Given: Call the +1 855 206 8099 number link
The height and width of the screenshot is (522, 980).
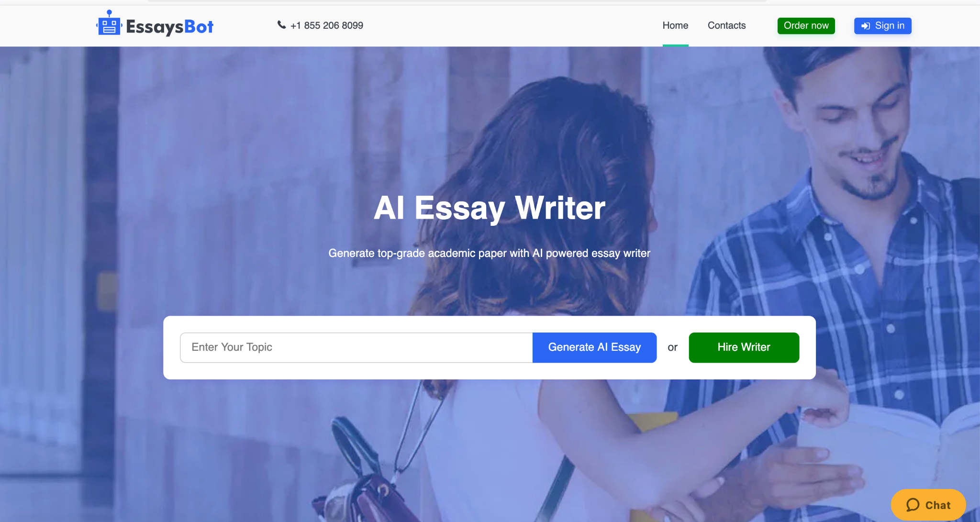Looking at the screenshot, I should (x=327, y=25).
